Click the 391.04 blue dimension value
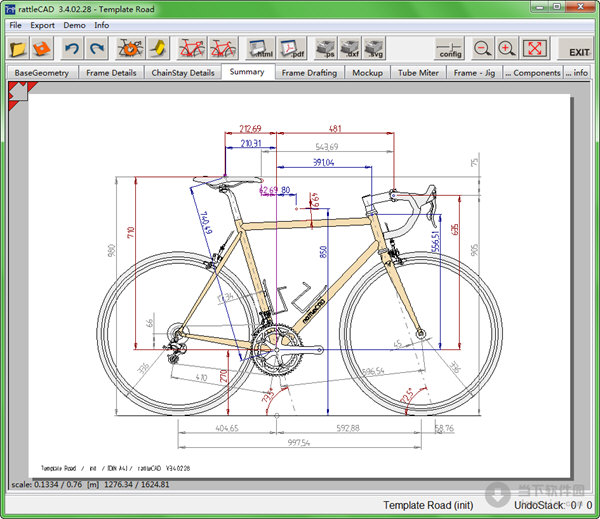Image resolution: width=600 pixels, height=519 pixels. 323,162
